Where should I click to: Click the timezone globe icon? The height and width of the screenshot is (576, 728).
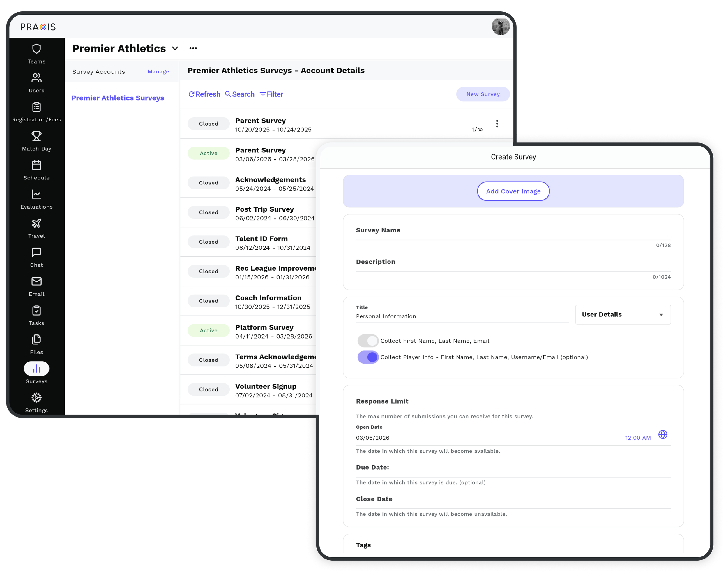click(662, 434)
